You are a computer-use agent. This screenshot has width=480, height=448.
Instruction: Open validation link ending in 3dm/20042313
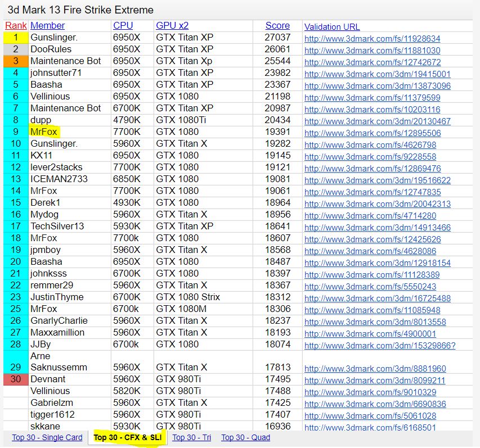[x=378, y=204]
